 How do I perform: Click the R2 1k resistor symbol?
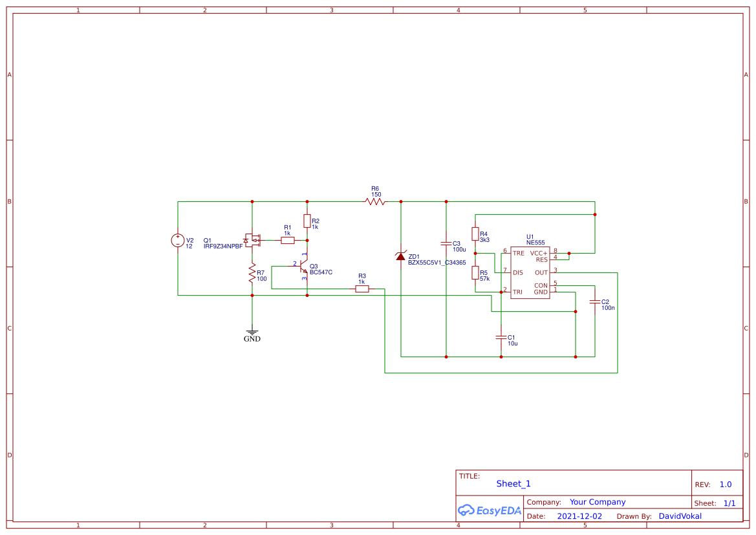click(307, 221)
